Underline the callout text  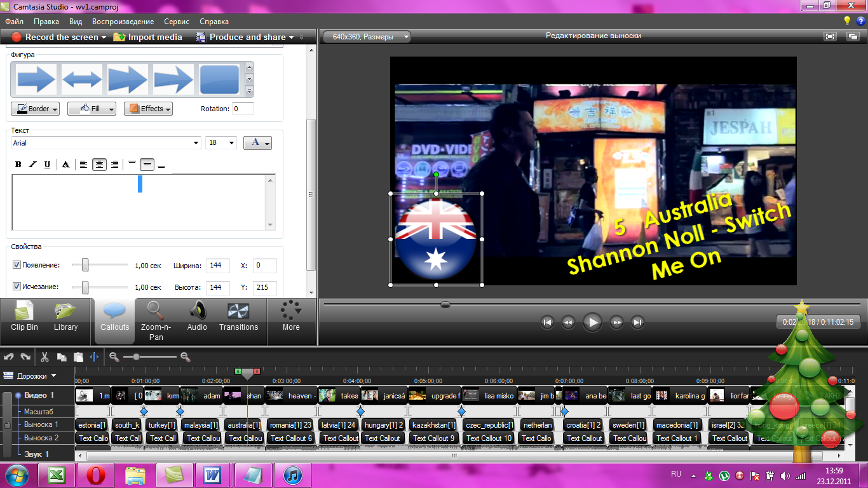(x=47, y=165)
